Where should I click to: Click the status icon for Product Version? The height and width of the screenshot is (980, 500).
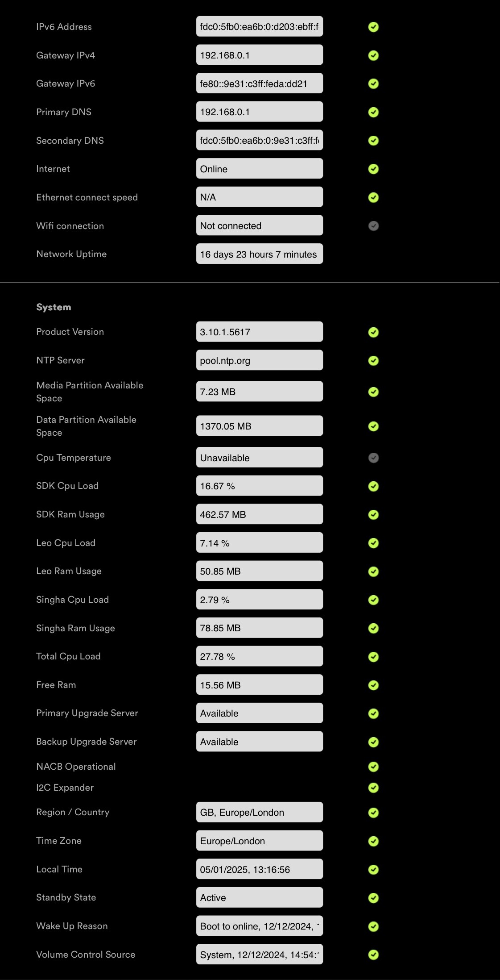373,332
